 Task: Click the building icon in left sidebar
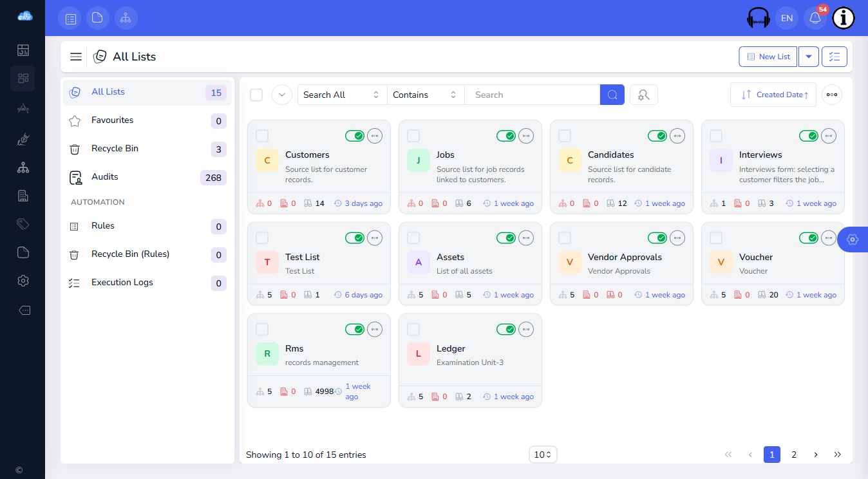point(23,196)
